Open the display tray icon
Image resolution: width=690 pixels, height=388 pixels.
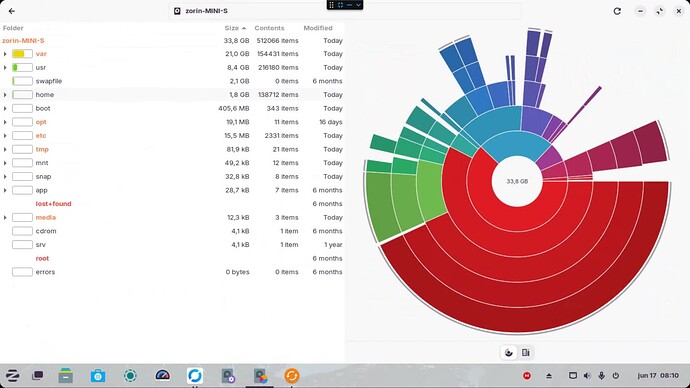click(573, 376)
